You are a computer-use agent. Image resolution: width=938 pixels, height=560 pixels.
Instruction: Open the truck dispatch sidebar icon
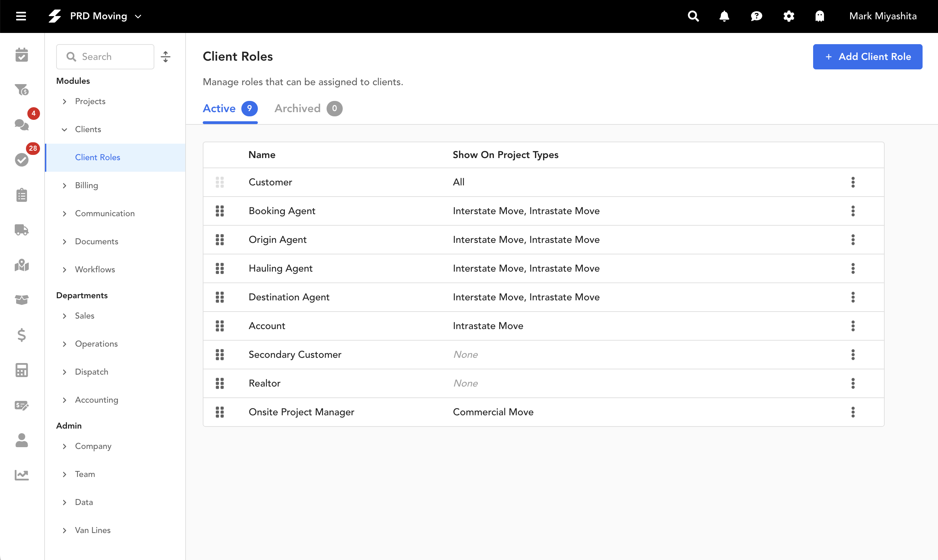click(x=21, y=230)
